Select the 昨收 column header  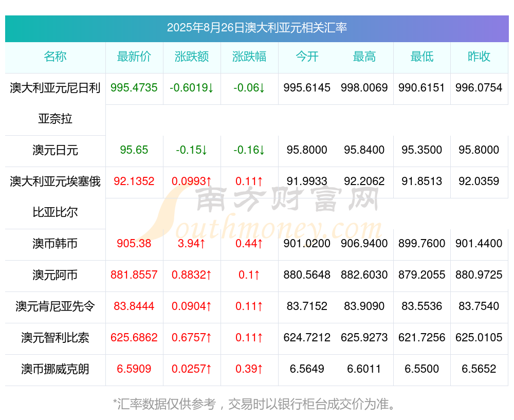tap(479, 57)
